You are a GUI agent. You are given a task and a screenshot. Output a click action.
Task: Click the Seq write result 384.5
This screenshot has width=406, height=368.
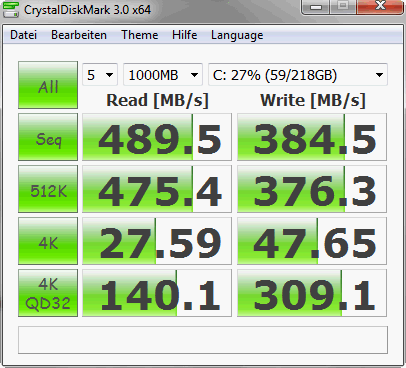312,137
